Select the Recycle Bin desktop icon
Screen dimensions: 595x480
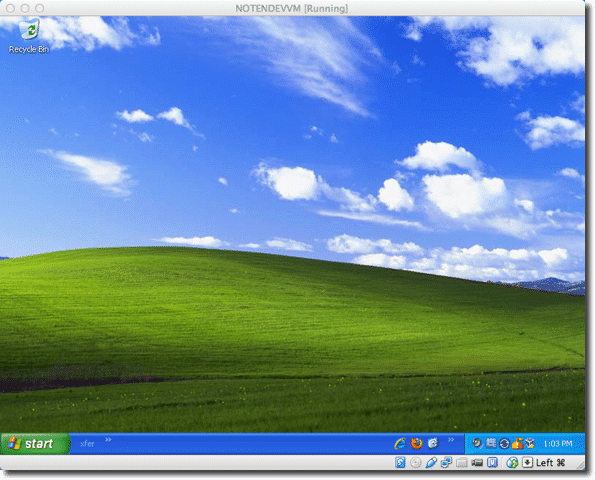coord(29,36)
